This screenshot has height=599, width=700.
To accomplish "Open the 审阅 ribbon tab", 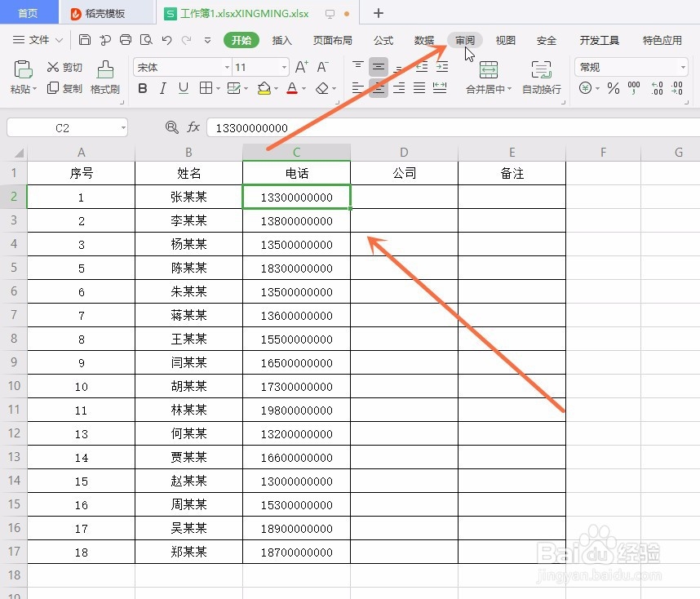I will point(465,39).
